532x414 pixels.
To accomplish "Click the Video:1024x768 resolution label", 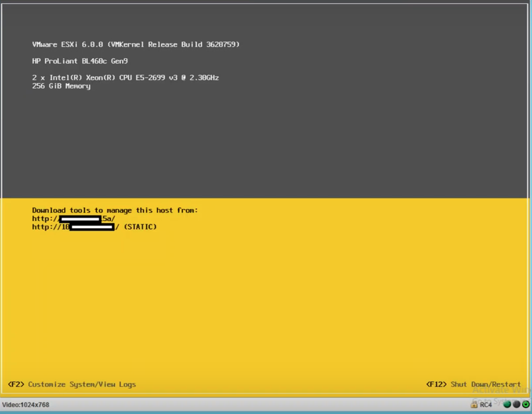I will pyautogui.click(x=26, y=405).
